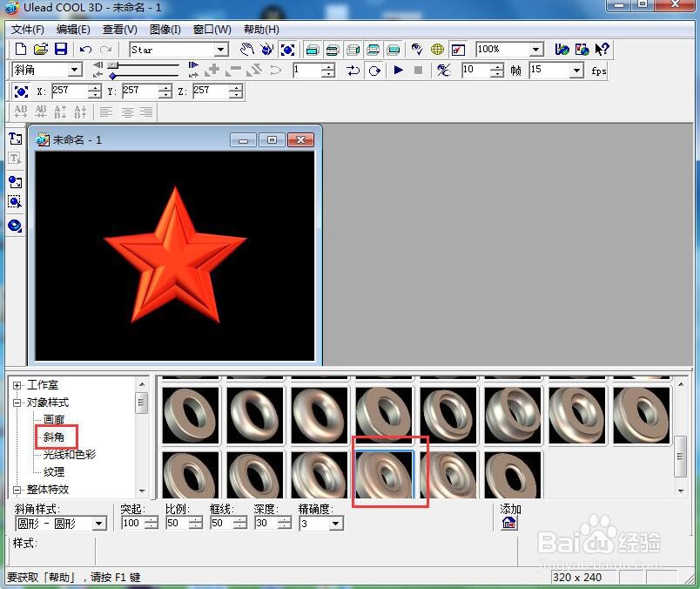700x589 pixels.
Task: Add a key frame with plus icon
Action: pos(213,70)
